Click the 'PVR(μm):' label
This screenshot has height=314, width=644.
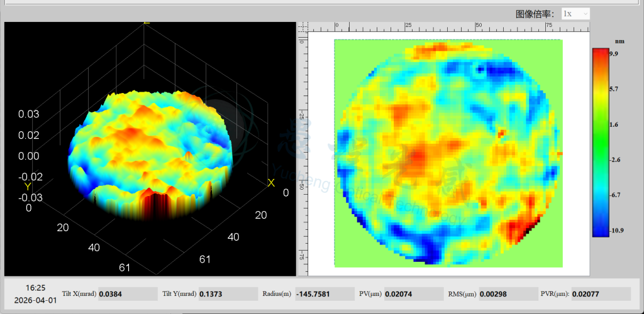(x=555, y=293)
